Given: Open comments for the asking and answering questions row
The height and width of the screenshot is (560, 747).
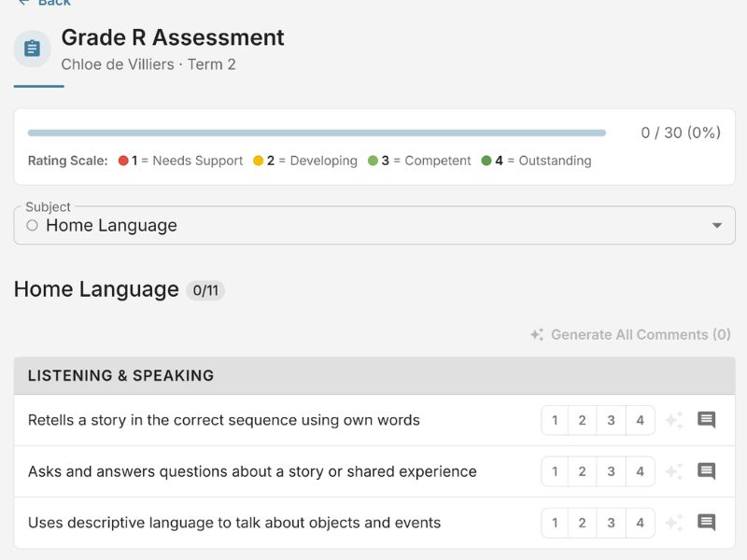Looking at the screenshot, I should point(706,471).
